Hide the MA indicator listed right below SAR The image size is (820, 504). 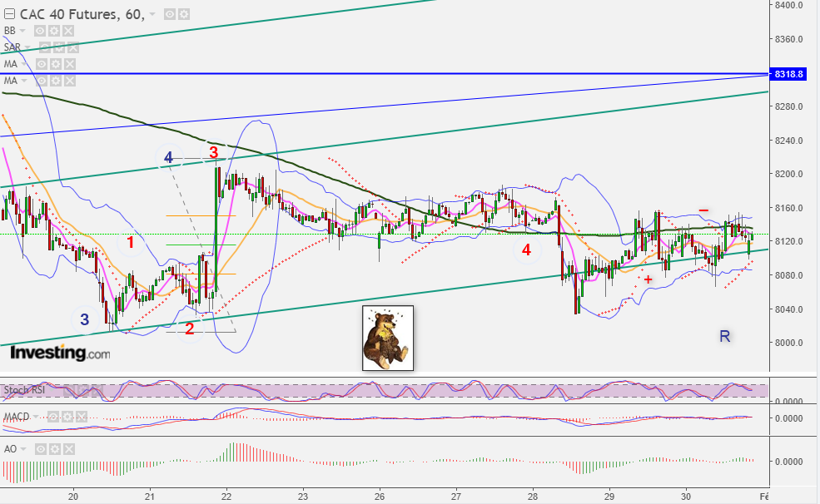point(42,64)
